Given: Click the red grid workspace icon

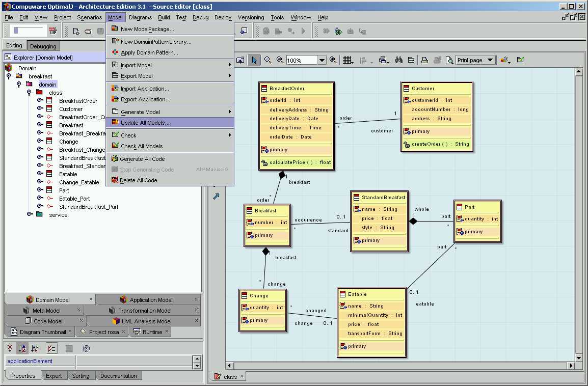Looking at the screenshot, I should [53, 31].
